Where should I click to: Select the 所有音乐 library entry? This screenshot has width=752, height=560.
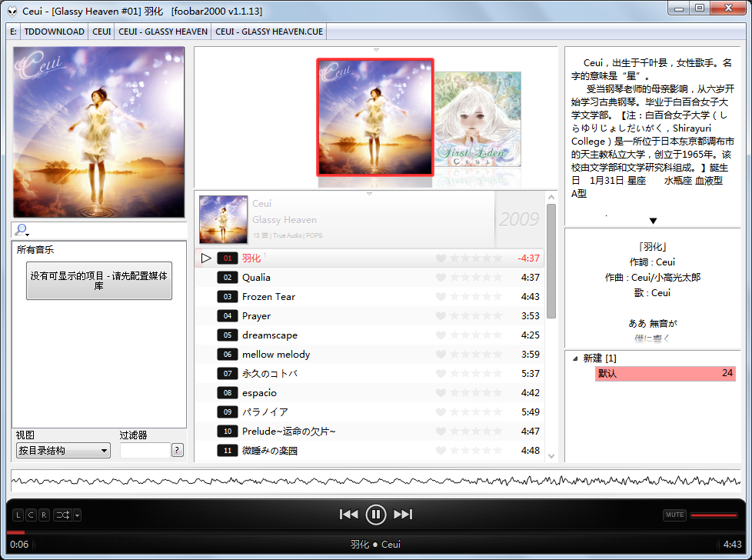tap(35, 249)
